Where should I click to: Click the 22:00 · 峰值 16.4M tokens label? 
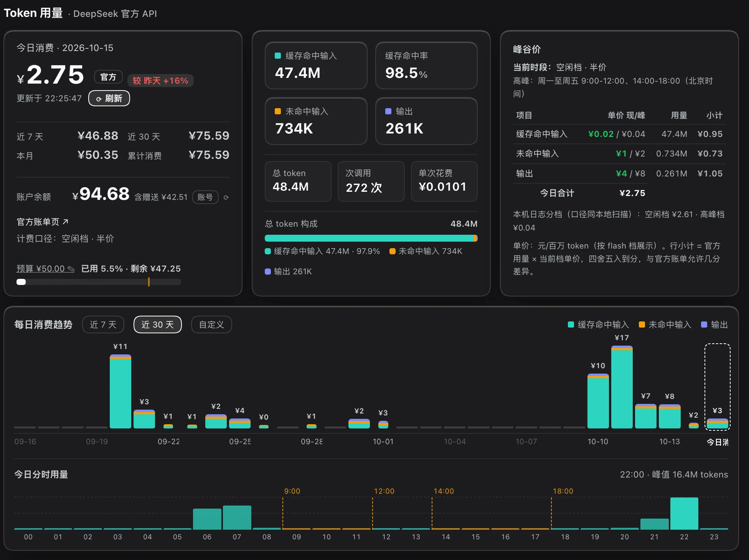coord(674,474)
